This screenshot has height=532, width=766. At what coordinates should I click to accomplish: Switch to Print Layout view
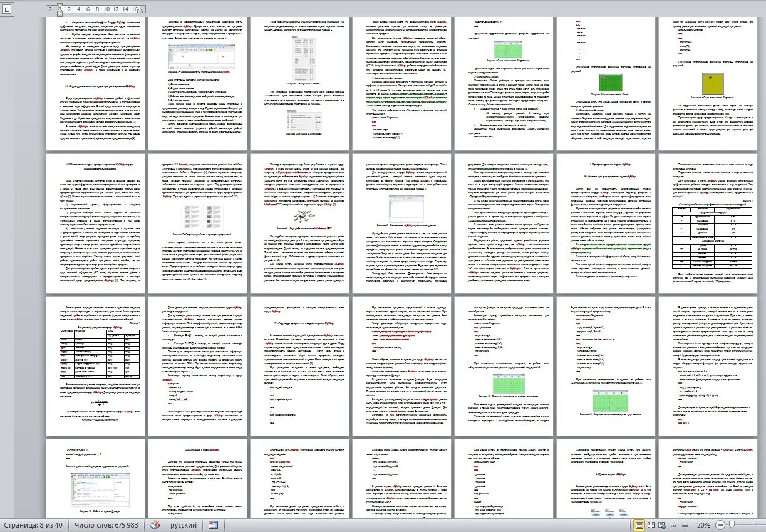coord(639,525)
